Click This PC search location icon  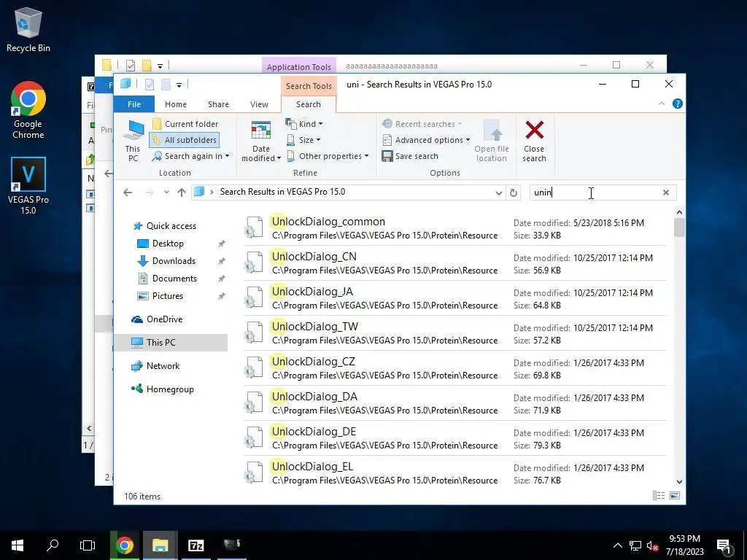coord(133,141)
